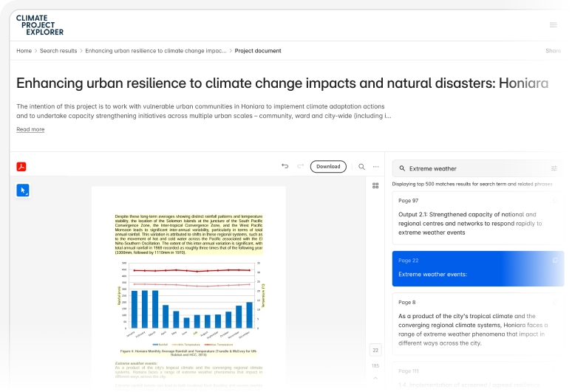Click the redo arrow in the toolbar
The image size is (572, 392).
300,167
